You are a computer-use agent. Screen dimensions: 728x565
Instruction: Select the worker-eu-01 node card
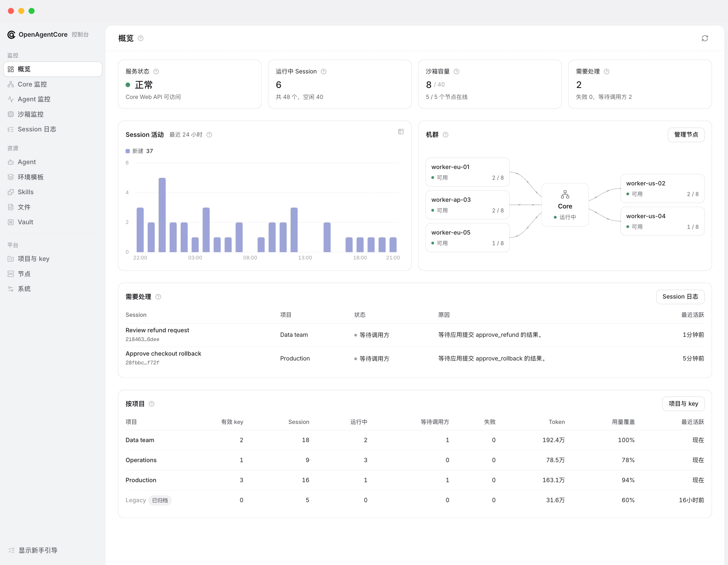coord(467,172)
